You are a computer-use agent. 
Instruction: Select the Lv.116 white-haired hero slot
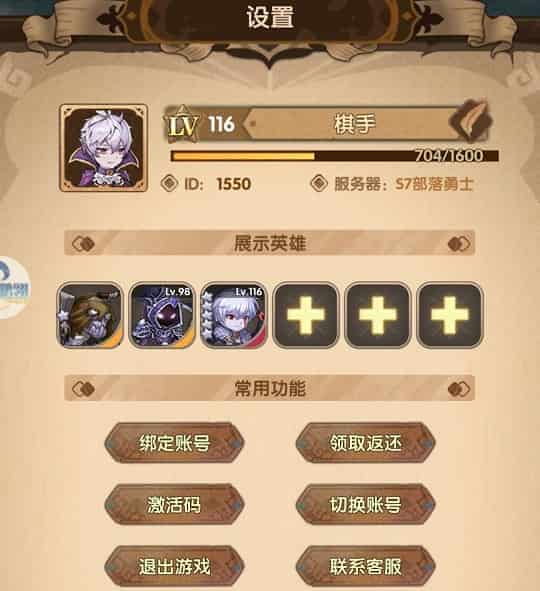click(x=234, y=315)
